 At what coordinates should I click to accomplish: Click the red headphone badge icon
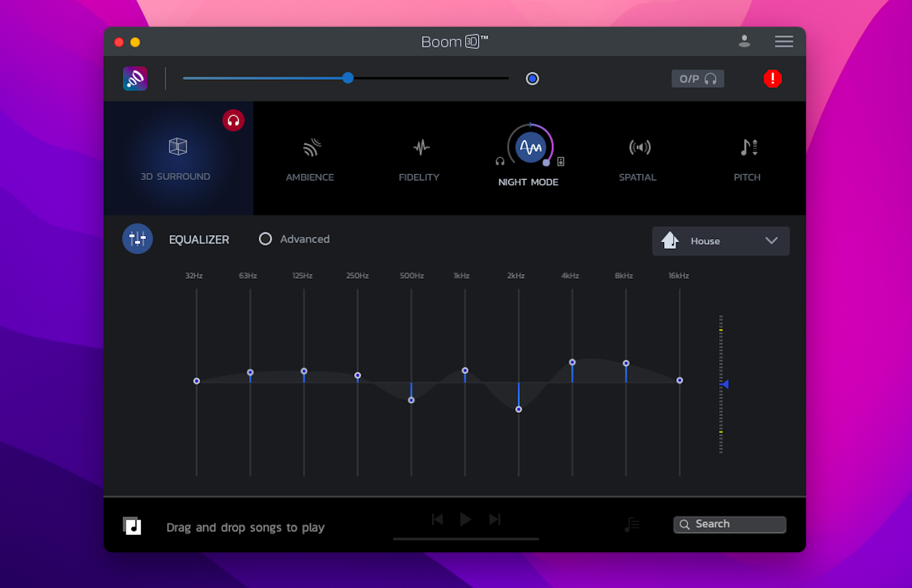(x=233, y=121)
